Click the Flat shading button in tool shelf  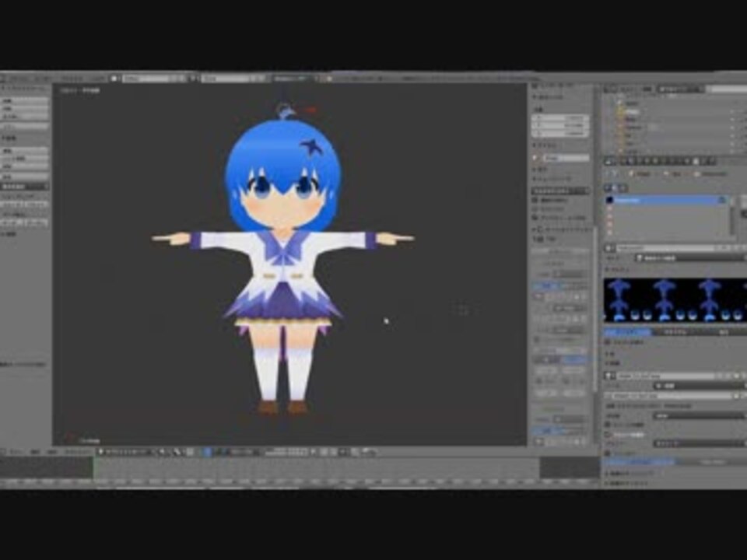(37, 205)
